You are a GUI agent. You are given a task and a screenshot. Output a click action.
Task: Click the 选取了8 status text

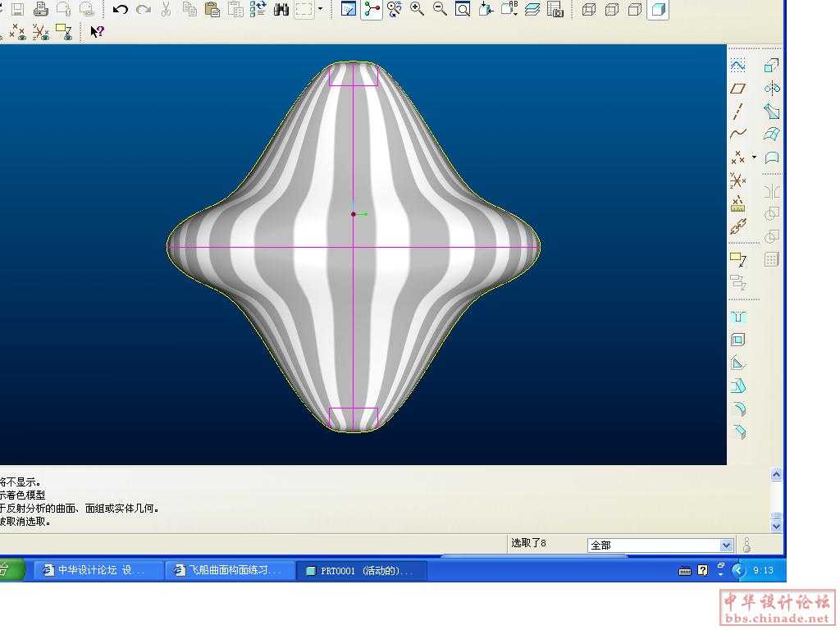(x=528, y=543)
